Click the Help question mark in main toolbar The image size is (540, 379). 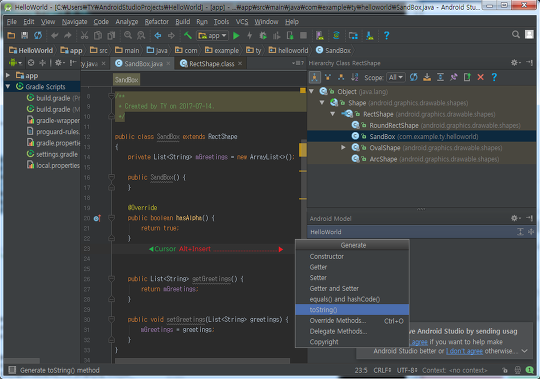[386, 35]
